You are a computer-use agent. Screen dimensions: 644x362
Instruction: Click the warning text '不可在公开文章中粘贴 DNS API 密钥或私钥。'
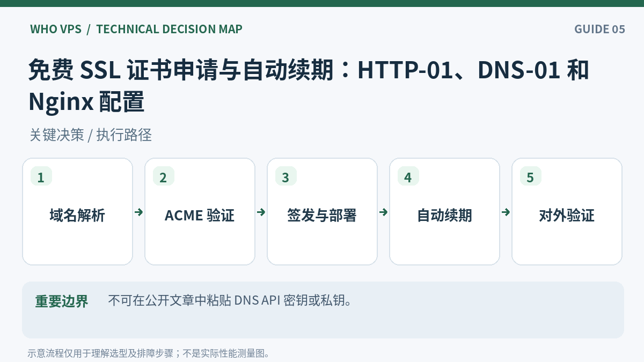click(231, 300)
